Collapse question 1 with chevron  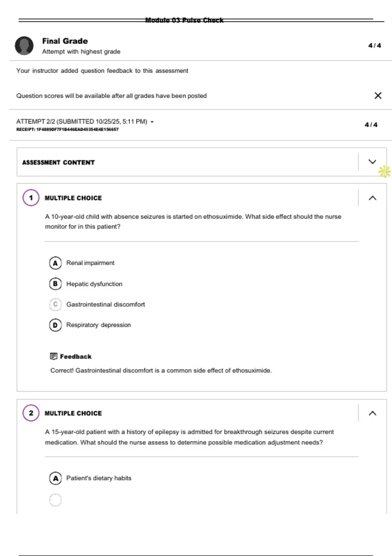coord(372,198)
